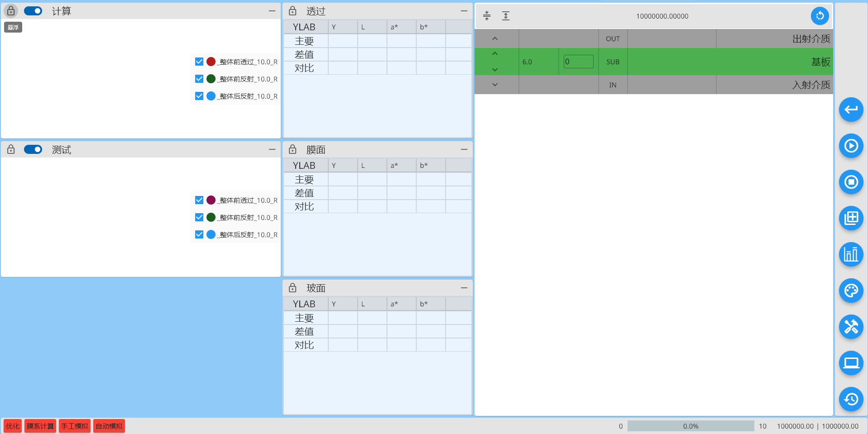The width and height of the screenshot is (868, 434).
Task: Click the history restore icon at sidebar bottom
Action: click(x=851, y=399)
